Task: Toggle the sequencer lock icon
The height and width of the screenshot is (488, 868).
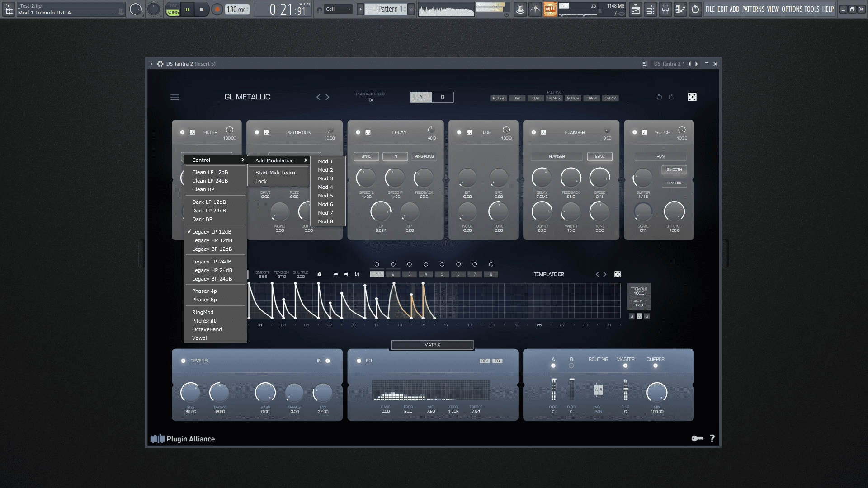Action: tap(320, 274)
